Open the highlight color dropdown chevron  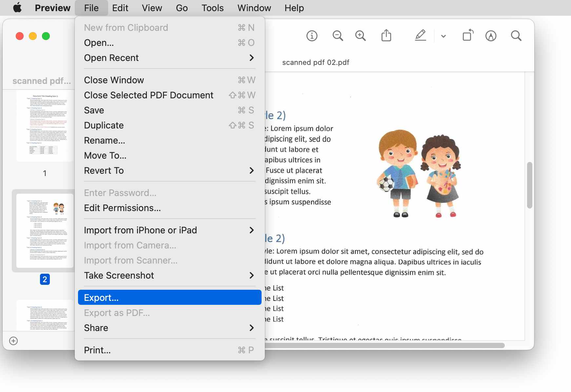(443, 36)
